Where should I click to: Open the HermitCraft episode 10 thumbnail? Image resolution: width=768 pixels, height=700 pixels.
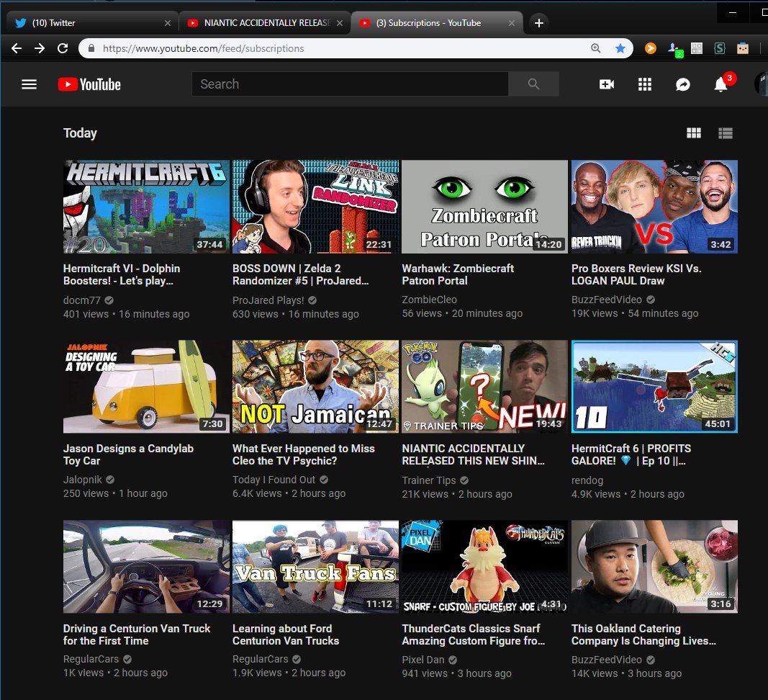(x=654, y=386)
